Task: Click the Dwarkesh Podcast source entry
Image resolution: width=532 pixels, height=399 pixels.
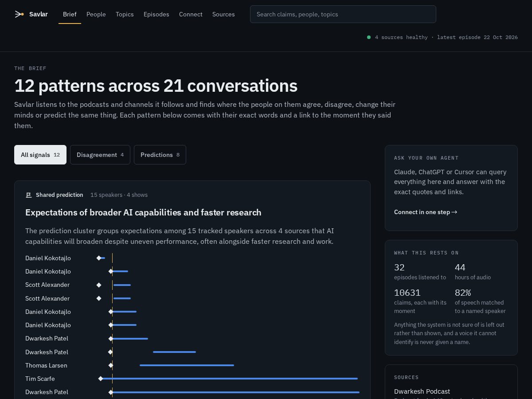Action: [x=422, y=391]
